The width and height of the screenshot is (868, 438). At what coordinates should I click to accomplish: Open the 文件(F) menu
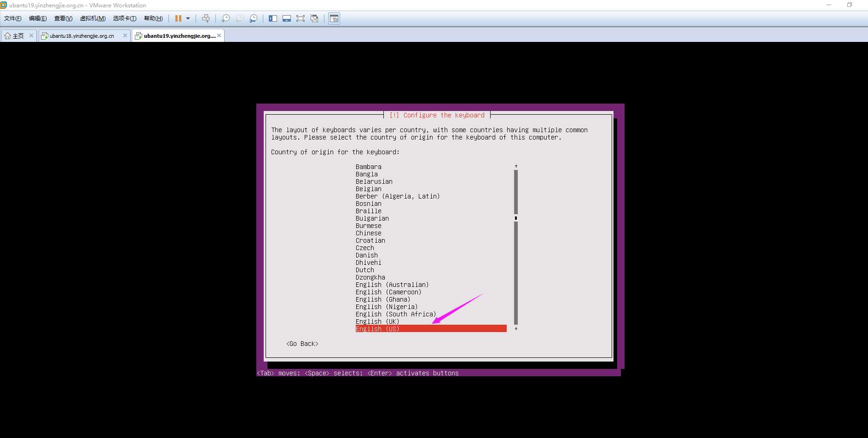[13, 18]
